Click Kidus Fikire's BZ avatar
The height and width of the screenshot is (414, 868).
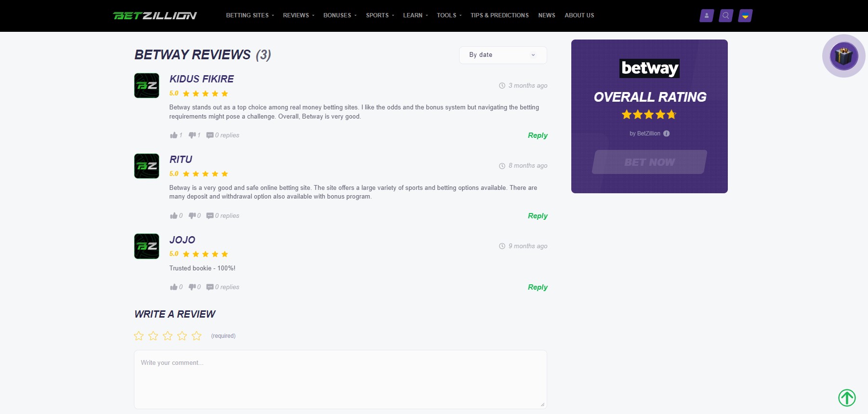click(x=146, y=85)
